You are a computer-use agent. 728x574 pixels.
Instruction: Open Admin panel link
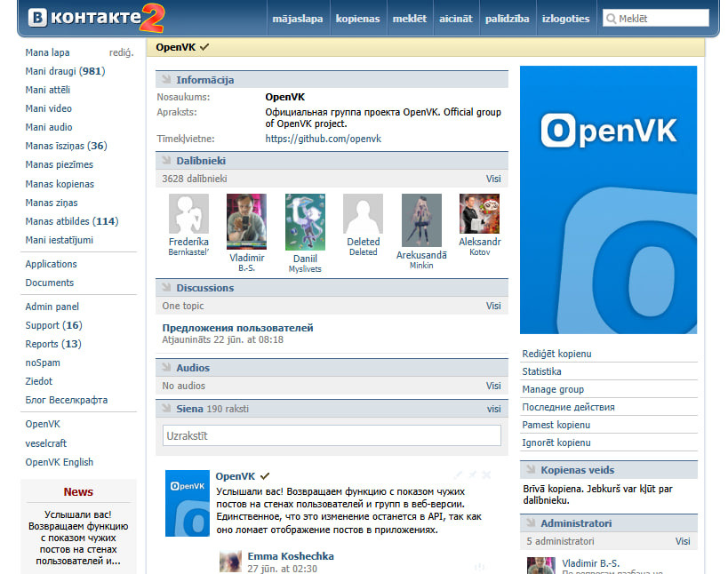point(52,307)
